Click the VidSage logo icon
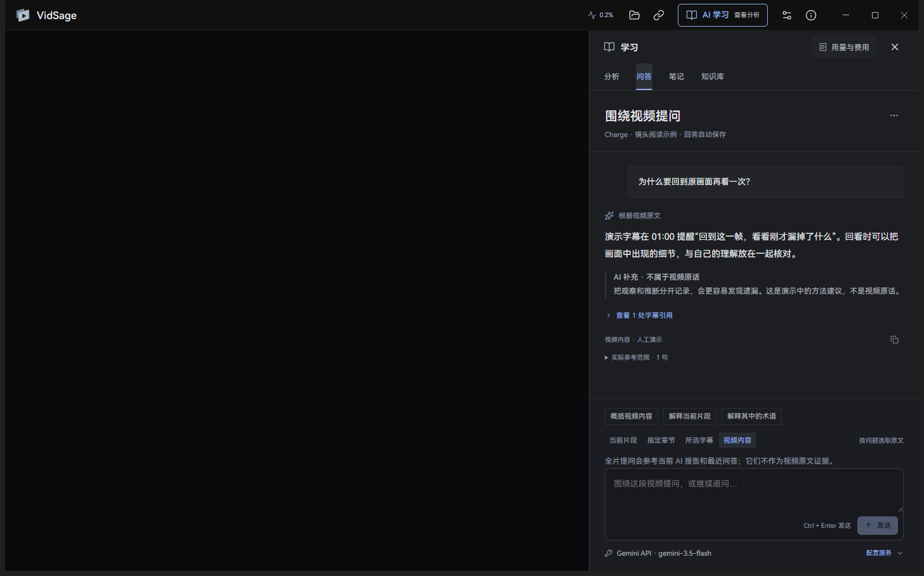Image resolution: width=924 pixels, height=576 pixels. click(x=23, y=15)
